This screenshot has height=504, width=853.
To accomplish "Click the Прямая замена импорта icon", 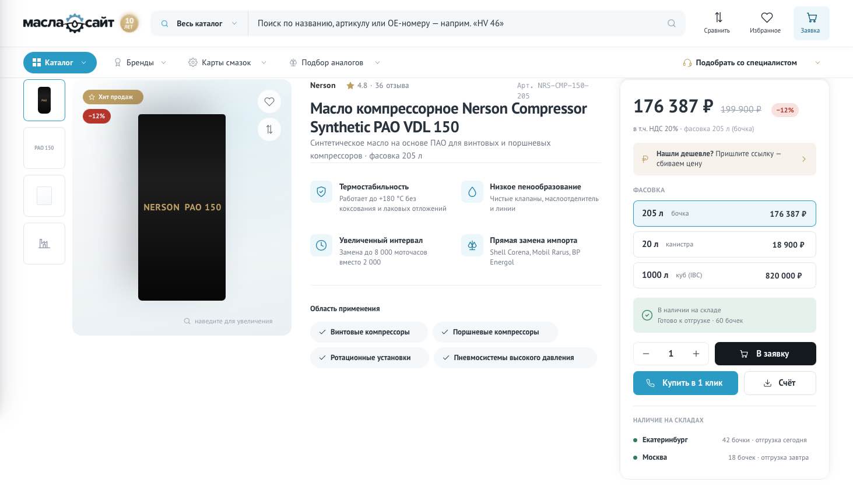I will click(472, 245).
